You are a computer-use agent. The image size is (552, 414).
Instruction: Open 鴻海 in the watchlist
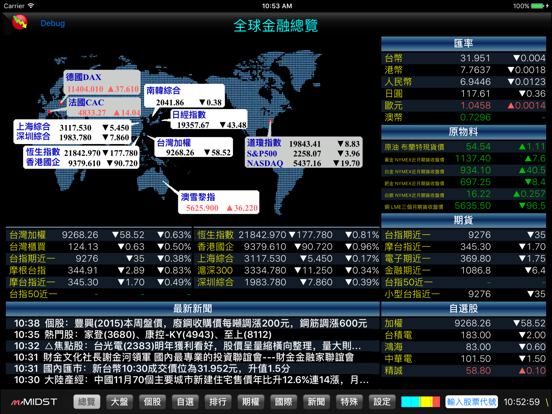(463, 347)
